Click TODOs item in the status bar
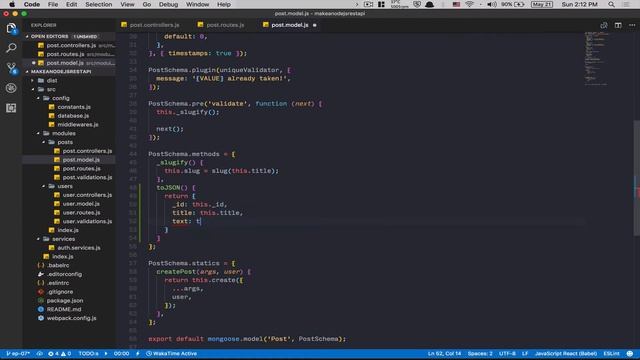Screen dimensions: 640x360 tap(89, 353)
